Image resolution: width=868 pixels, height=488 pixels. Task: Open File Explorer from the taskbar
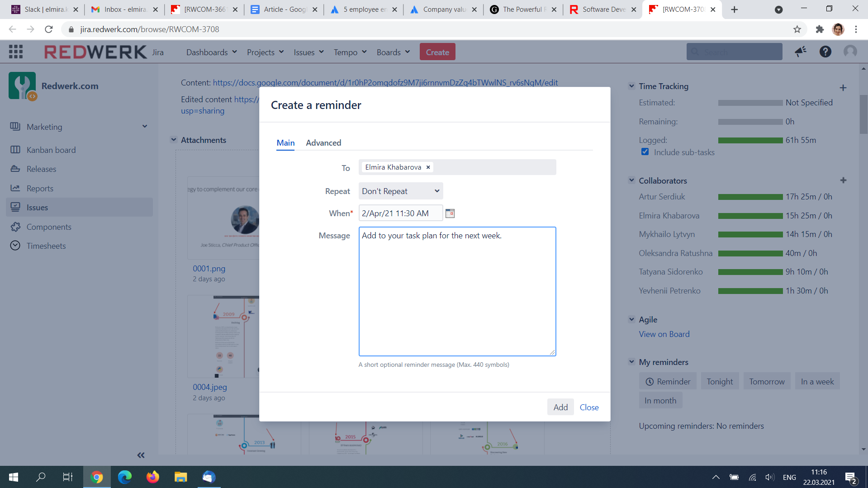(180, 477)
